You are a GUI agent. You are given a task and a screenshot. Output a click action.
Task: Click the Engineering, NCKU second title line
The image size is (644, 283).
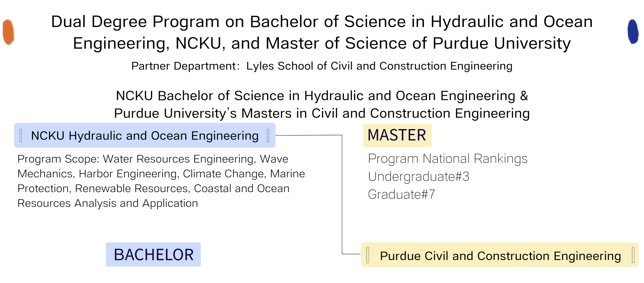coord(322,43)
